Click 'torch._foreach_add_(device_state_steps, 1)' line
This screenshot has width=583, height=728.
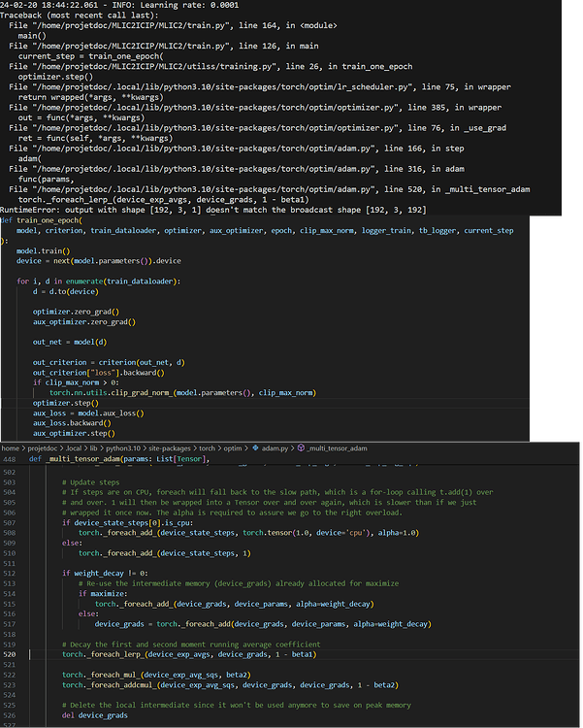(x=164, y=553)
